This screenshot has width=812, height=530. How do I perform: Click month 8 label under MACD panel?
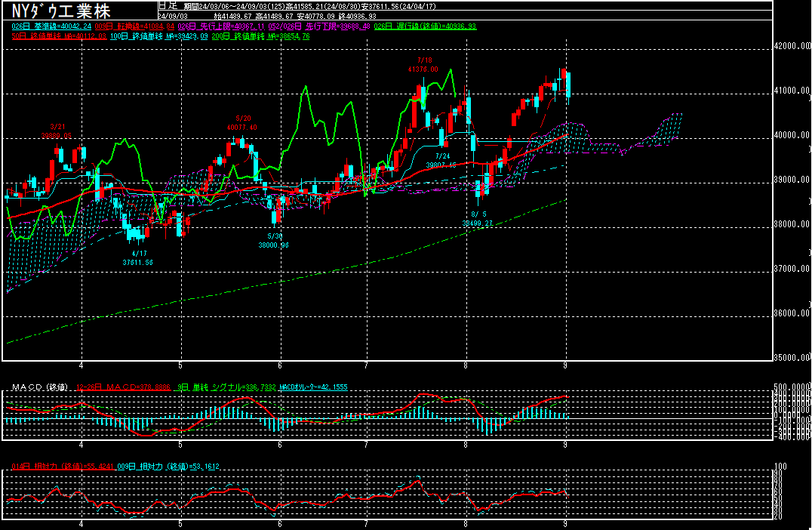(x=466, y=445)
